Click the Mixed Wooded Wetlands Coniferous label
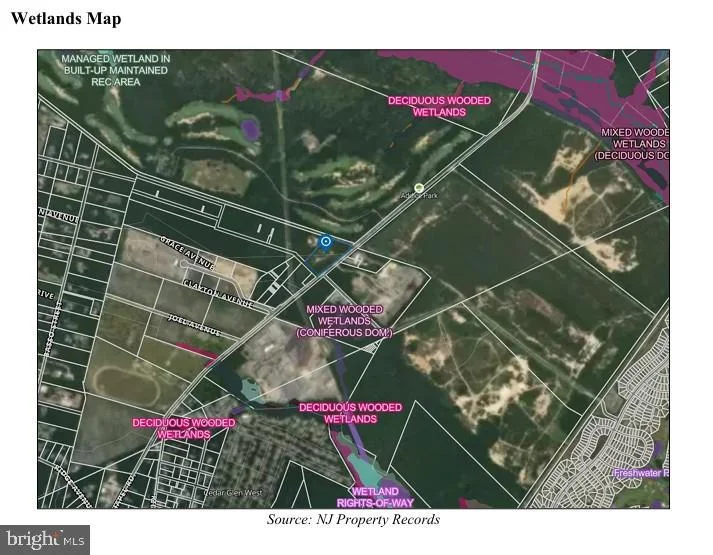The height and width of the screenshot is (555, 713). point(344,321)
